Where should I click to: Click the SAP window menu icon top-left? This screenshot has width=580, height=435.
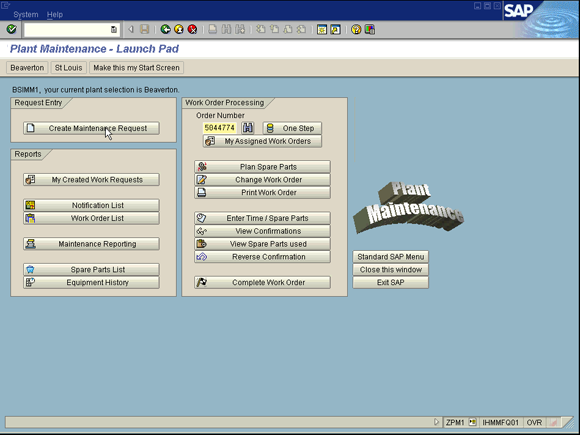(x=5, y=5)
